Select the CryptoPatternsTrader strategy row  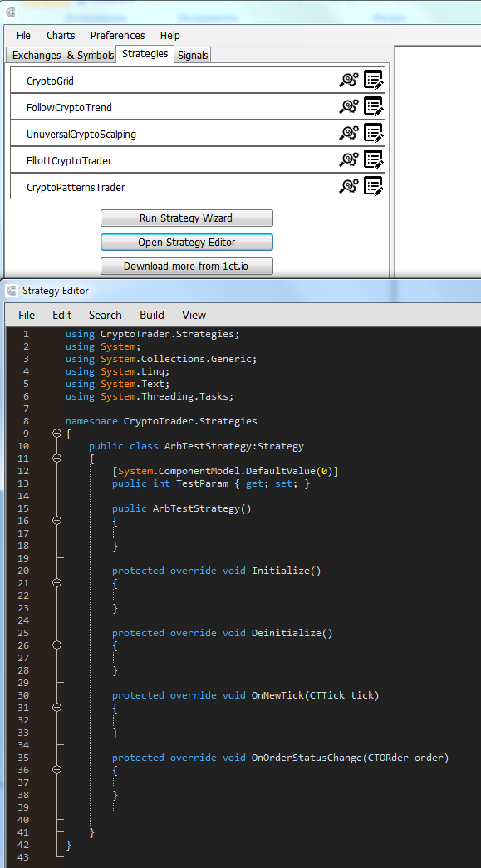click(198, 187)
